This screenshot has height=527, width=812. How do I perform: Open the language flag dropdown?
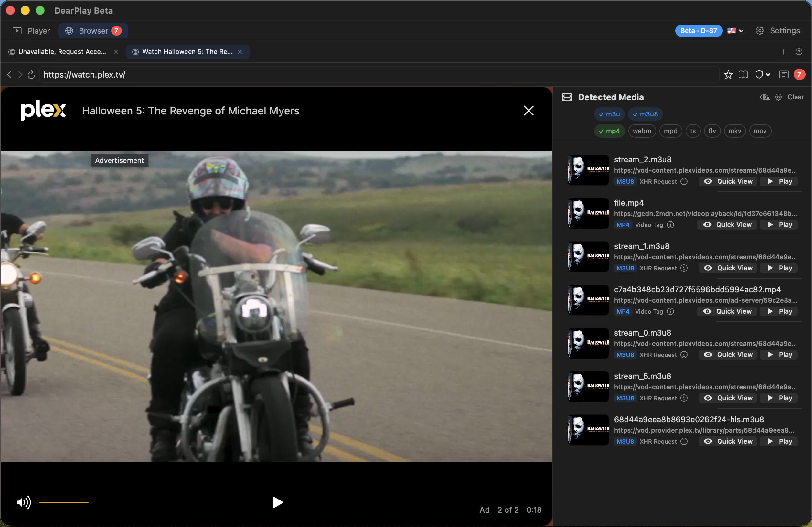pyautogui.click(x=735, y=31)
